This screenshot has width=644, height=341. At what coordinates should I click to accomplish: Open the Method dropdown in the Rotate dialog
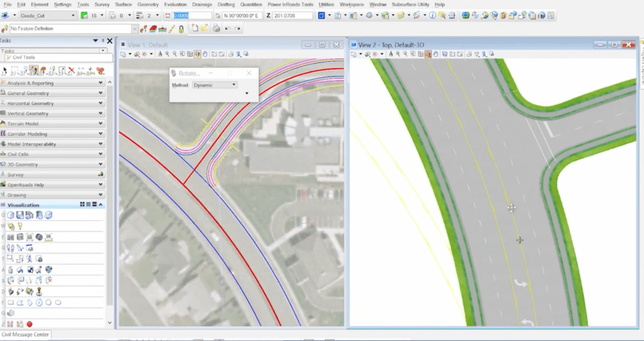pyautogui.click(x=214, y=84)
